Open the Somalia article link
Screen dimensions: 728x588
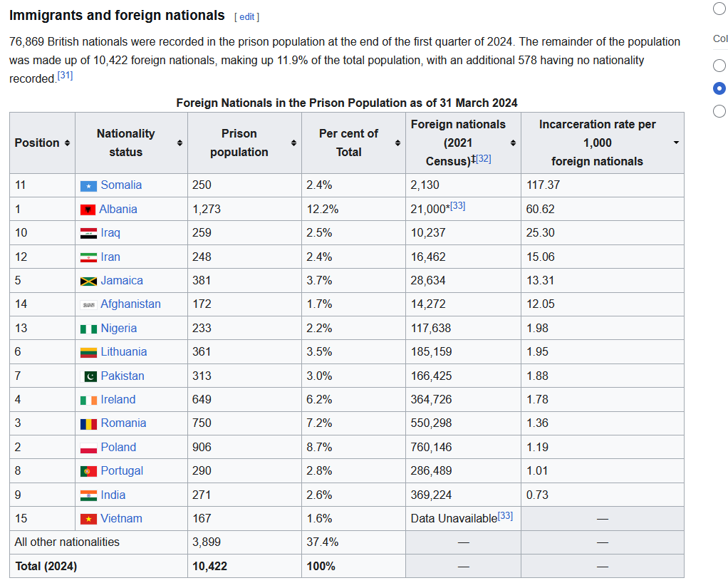[x=121, y=185]
